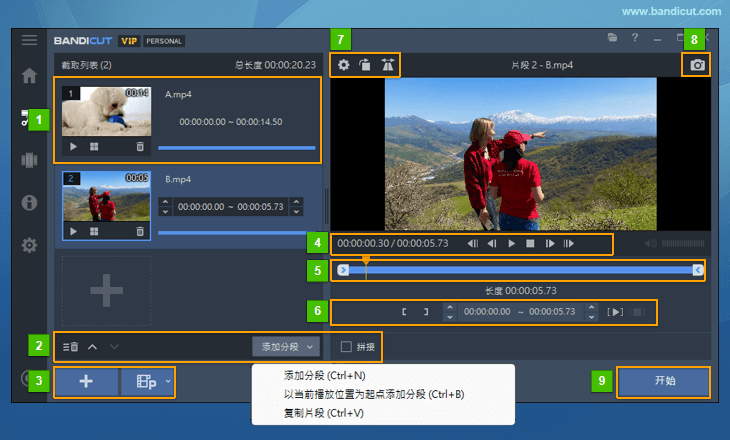Step forward one frame

[550, 244]
